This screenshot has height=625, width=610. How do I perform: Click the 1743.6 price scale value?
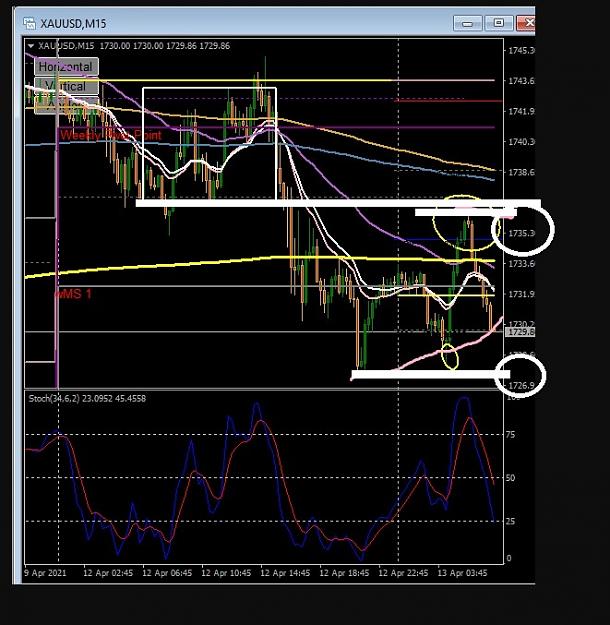521,81
